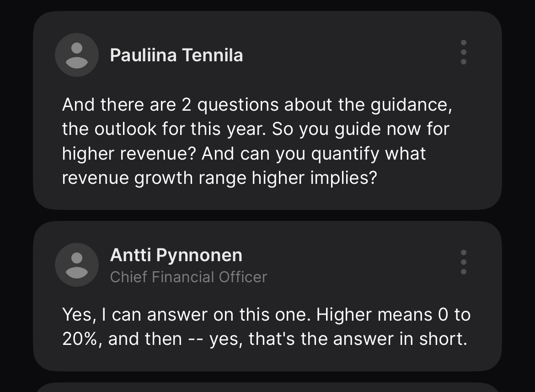The height and width of the screenshot is (392, 535).
Task: Select the speaker name Pauliina Tennila
Action: coord(177,55)
